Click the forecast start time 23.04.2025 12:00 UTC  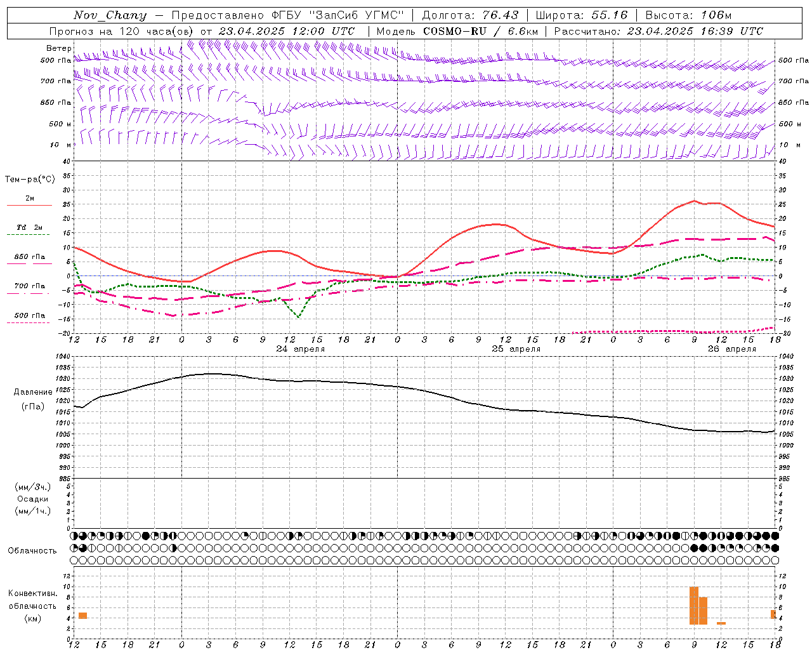pyautogui.click(x=287, y=31)
